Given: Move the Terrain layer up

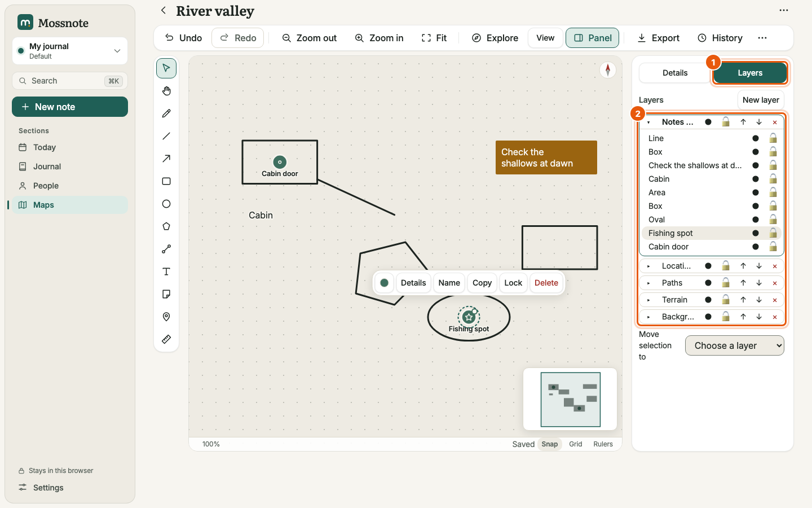Looking at the screenshot, I should 743,300.
